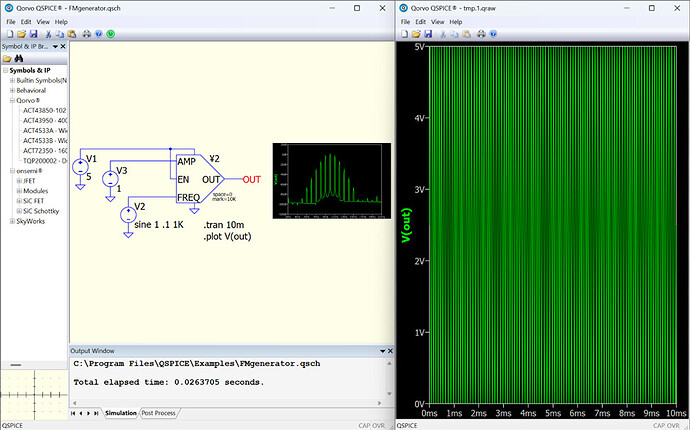Expand the SiC FET tree node

19,201
